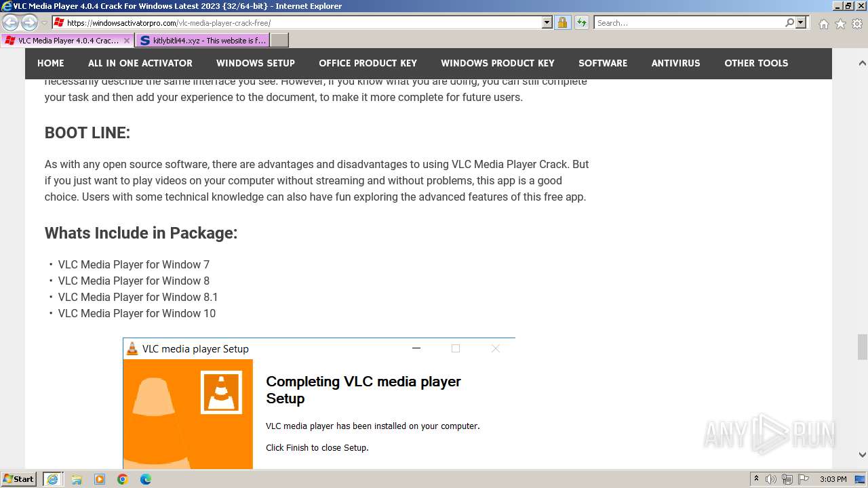This screenshot has width=868, height=488.
Task: Click the browser Forward arrow button
Action: coord(29,23)
